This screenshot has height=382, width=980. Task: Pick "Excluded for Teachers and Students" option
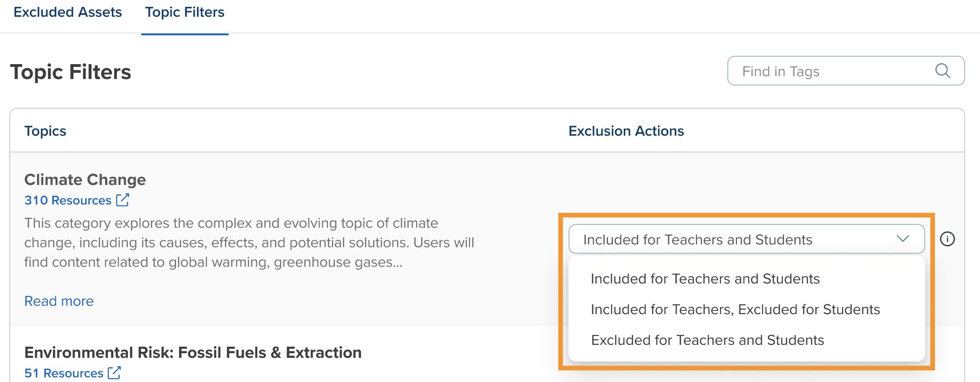[x=707, y=340]
